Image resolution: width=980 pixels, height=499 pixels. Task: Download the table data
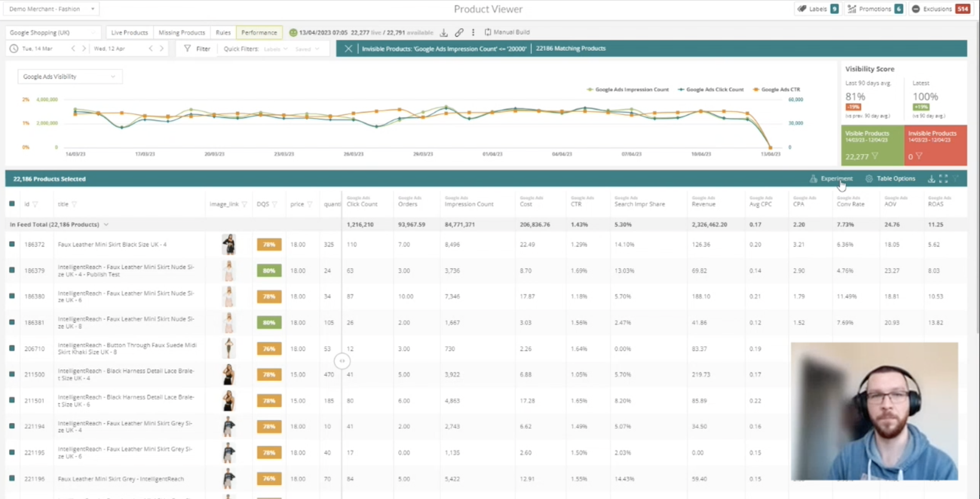coord(931,179)
